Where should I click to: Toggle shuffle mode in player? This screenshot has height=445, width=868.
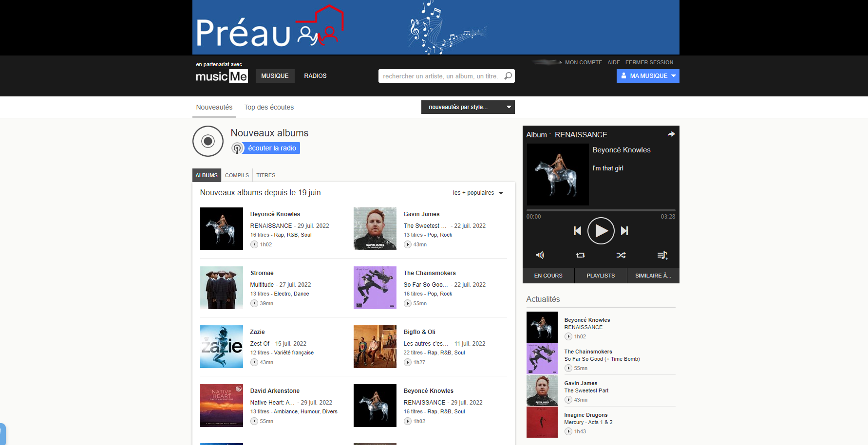click(621, 255)
